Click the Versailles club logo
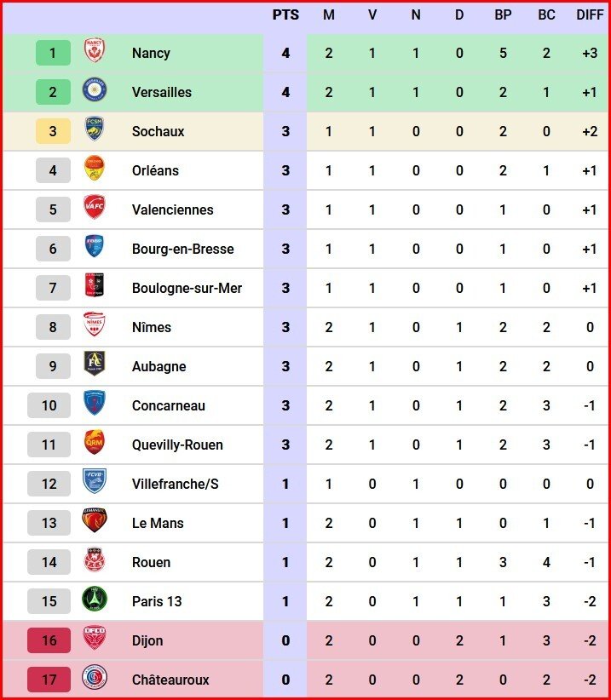 click(95, 89)
